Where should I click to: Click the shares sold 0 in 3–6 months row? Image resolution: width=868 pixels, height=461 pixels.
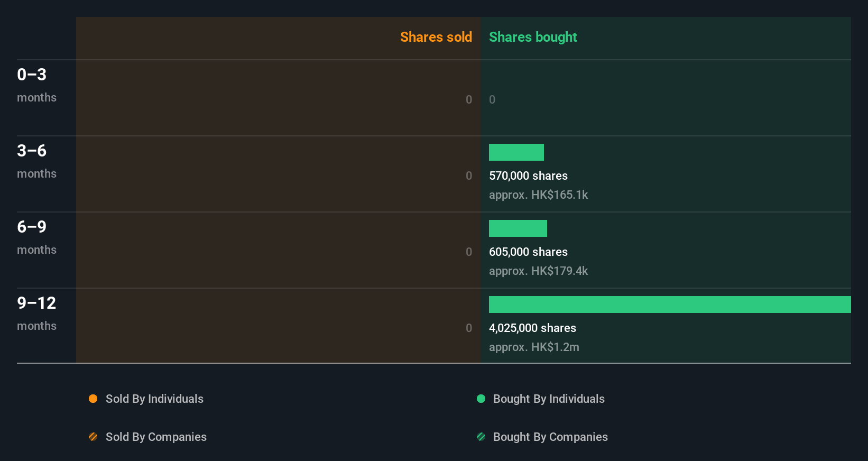click(469, 176)
